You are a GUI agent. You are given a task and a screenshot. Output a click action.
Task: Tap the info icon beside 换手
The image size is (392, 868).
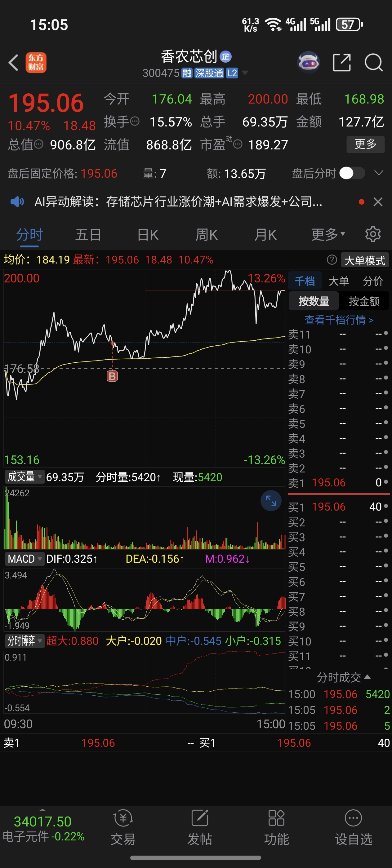pos(135,121)
